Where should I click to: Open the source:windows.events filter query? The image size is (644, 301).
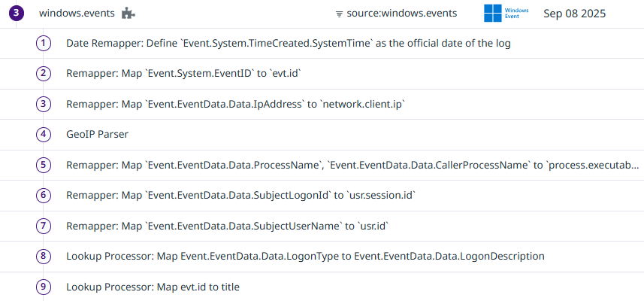coord(401,14)
